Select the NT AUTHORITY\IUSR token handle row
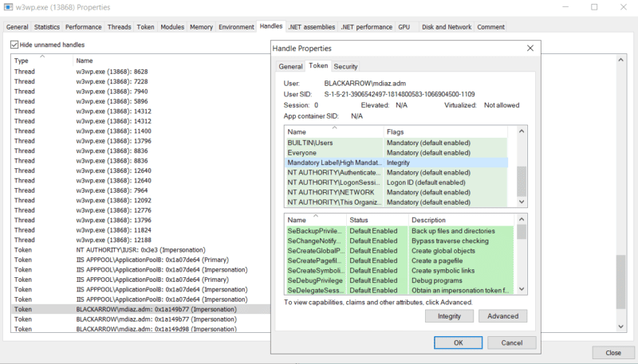The image size is (638, 364). [x=140, y=249]
